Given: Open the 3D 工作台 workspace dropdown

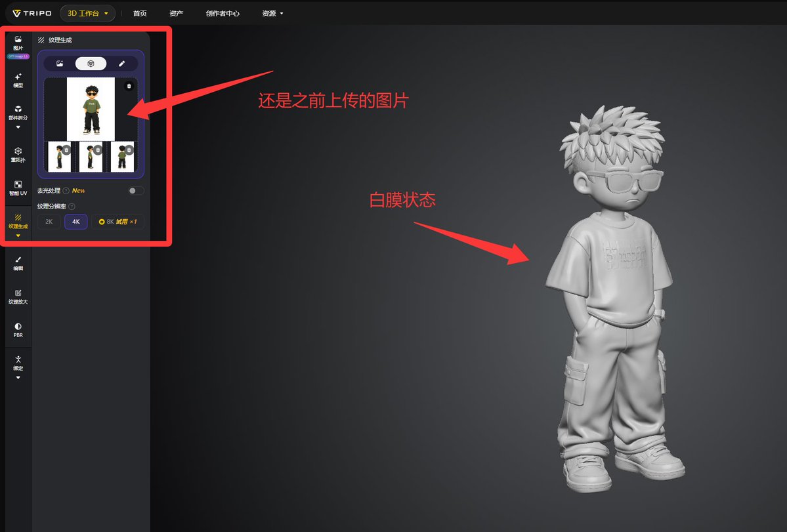Looking at the screenshot, I should coord(88,14).
